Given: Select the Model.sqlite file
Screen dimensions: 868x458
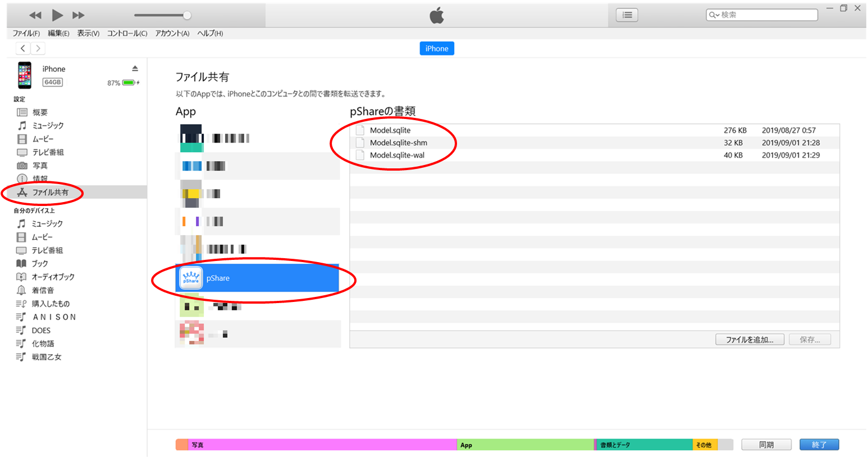Looking at the screenshot, I should point(390,130).
